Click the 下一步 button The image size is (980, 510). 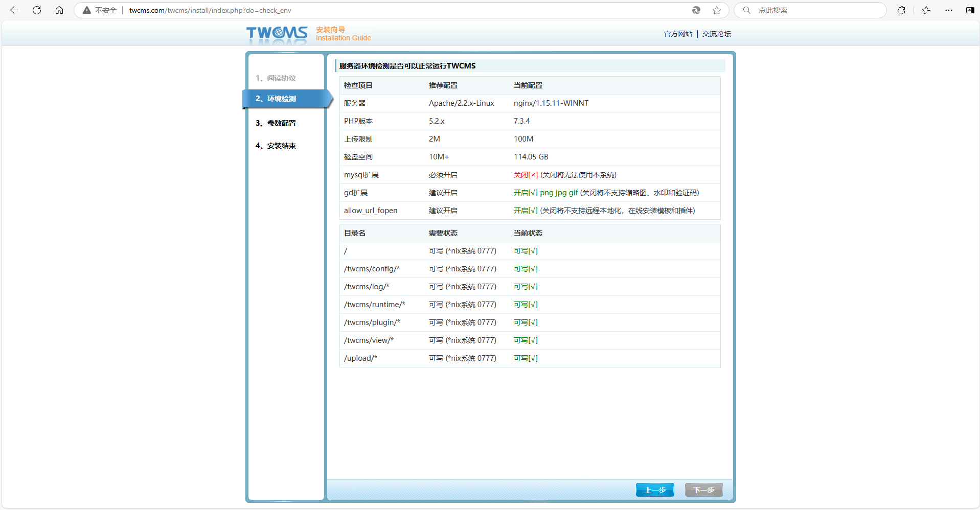click(704, 490)
